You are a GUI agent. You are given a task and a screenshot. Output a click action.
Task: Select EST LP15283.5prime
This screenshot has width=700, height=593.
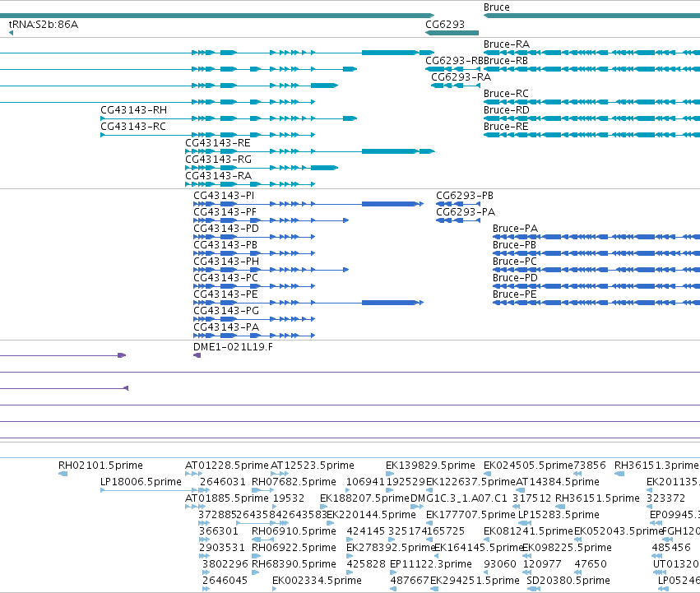coord(559,516)
